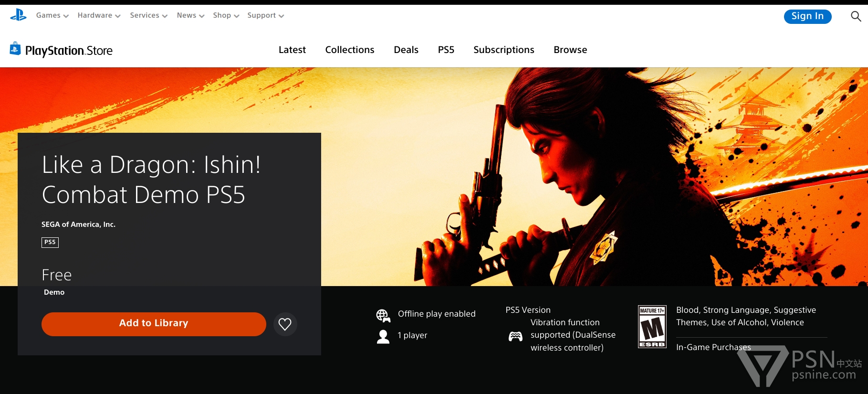Click the single player person icon
Screen dimensions: 868x394
383,337
